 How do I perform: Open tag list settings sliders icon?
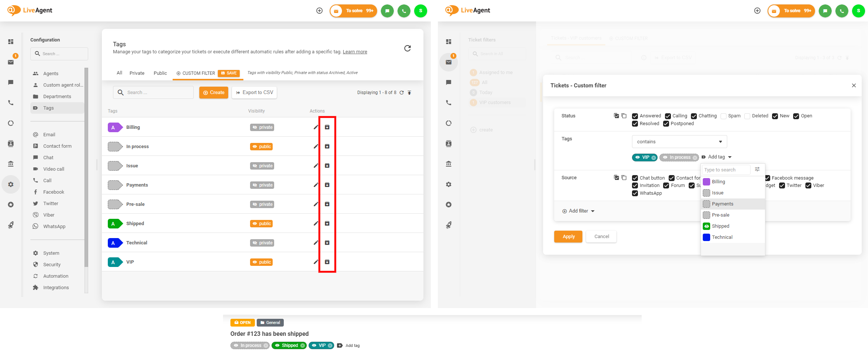(757, 170)
